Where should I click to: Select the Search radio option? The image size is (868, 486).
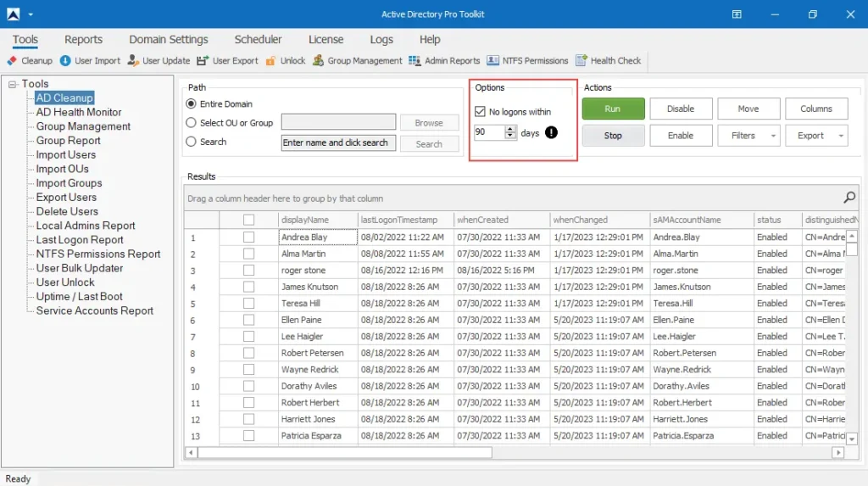(x=191, y=142)
